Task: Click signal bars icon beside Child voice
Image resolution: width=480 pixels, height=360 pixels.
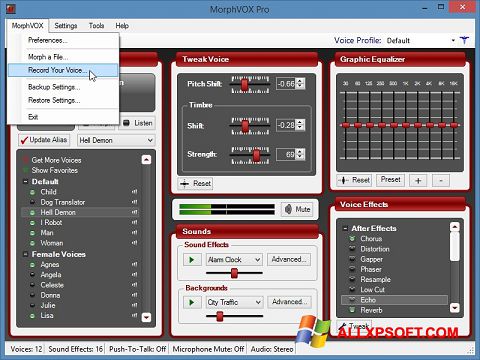Action: pos(134,192)
